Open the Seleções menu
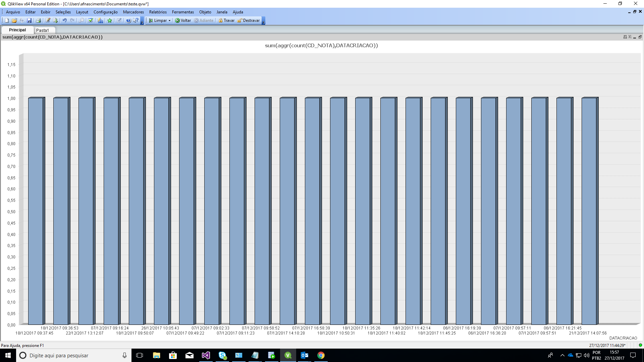Viewport: 644px width, 362px height. click(x=63, y=12)
